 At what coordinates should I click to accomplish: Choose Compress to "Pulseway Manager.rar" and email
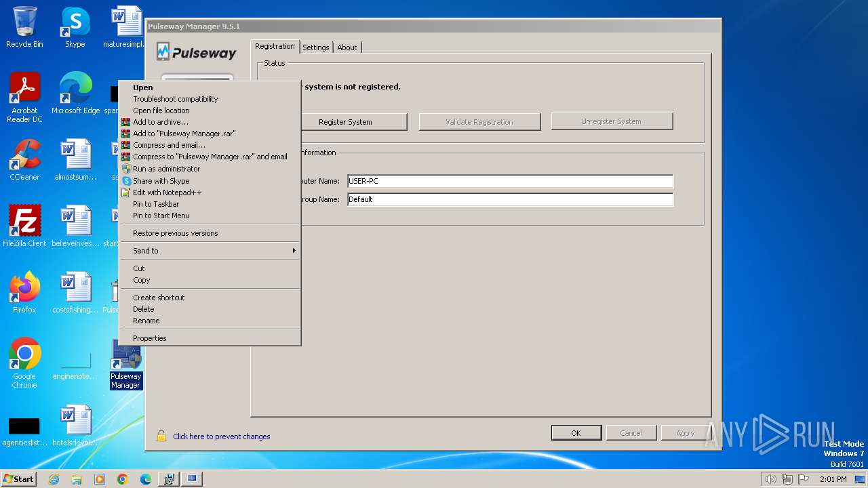(210, 157)
